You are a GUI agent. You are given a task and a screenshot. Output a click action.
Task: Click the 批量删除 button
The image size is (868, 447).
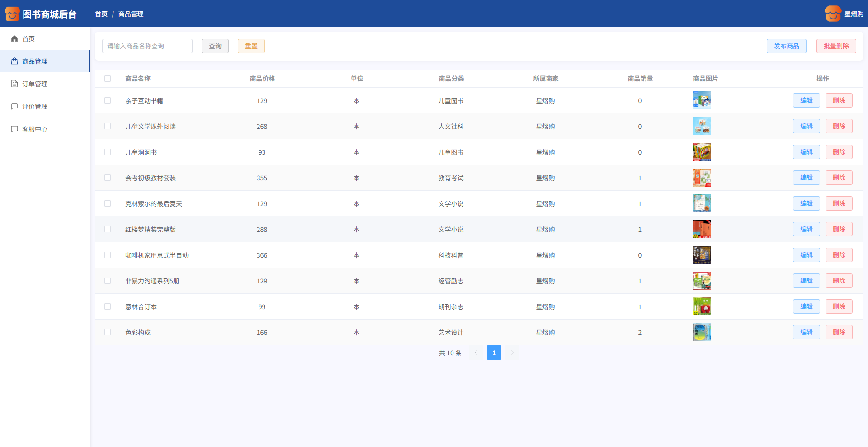pos(836,46)
